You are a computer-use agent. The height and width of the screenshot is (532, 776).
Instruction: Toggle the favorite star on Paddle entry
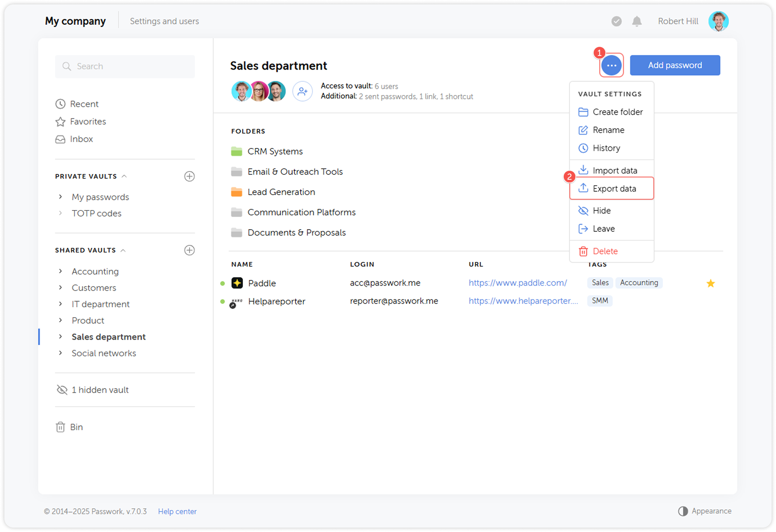[710, 283]
